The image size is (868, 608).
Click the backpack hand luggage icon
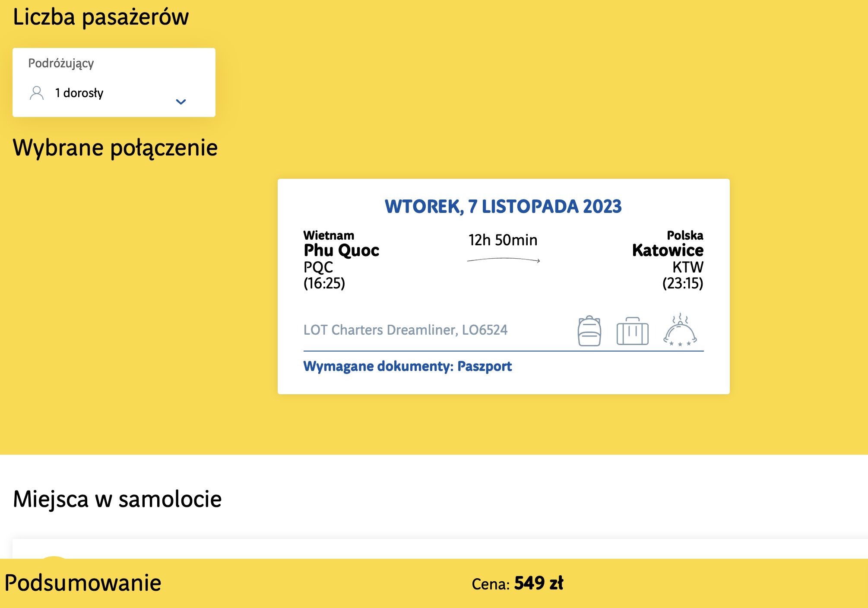(589, 331)
